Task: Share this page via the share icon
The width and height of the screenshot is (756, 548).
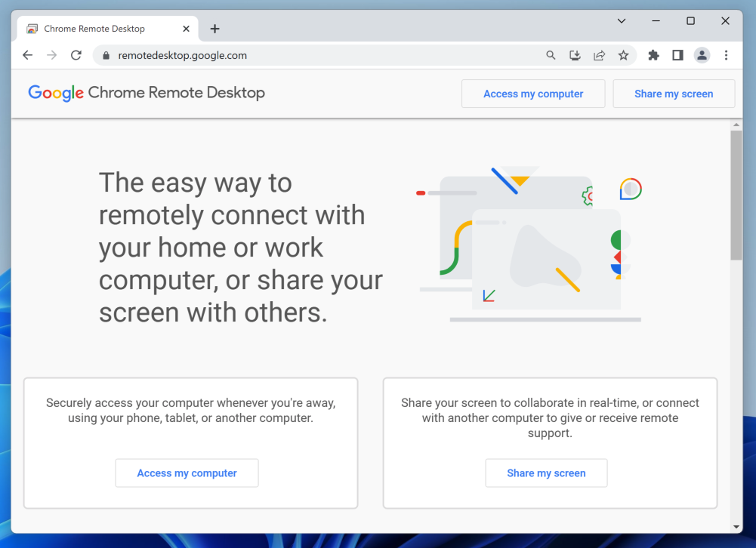Action: pyautogui.click(x=599, y=55)
